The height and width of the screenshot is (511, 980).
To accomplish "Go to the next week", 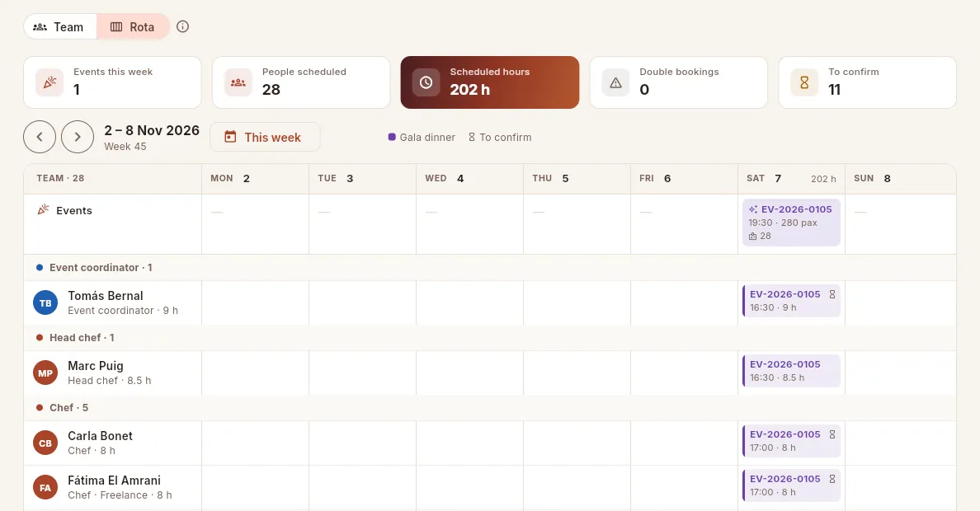I will click(x=78, y=137).
